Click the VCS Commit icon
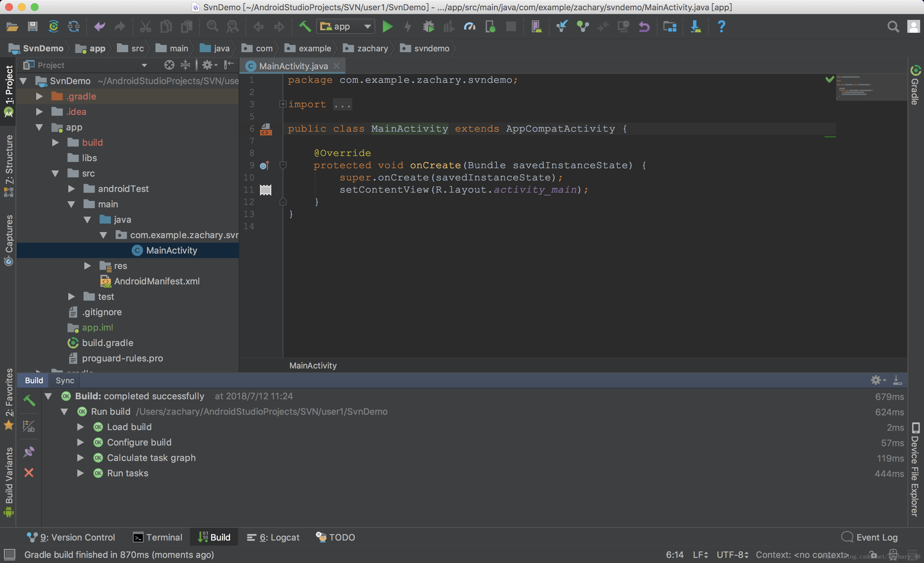 (583, 27)
